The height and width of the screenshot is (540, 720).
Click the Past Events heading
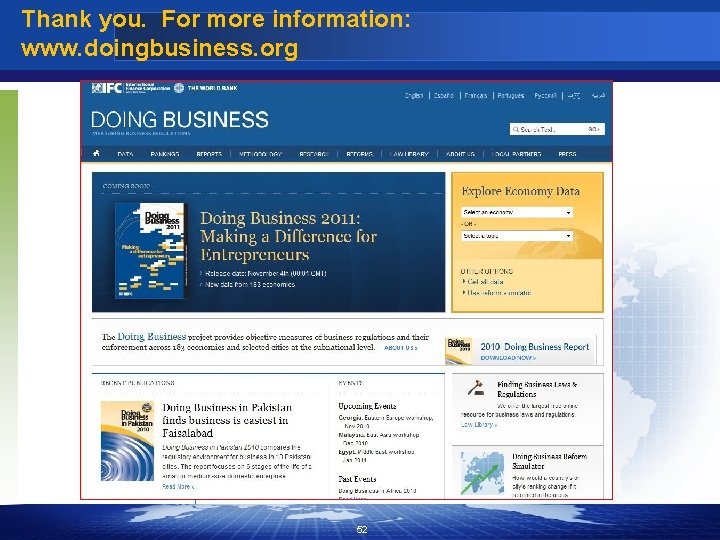(x=357, y=479)
